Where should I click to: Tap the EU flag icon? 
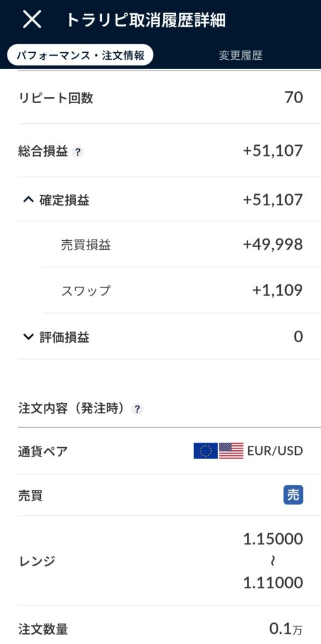[205, 450]
